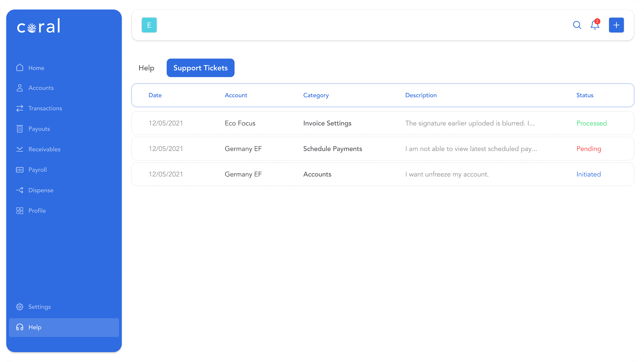Image resolution: width=644 pixels, height=362 pixels.
Task: Click the teal E account avatar
Action: point(149,25)
